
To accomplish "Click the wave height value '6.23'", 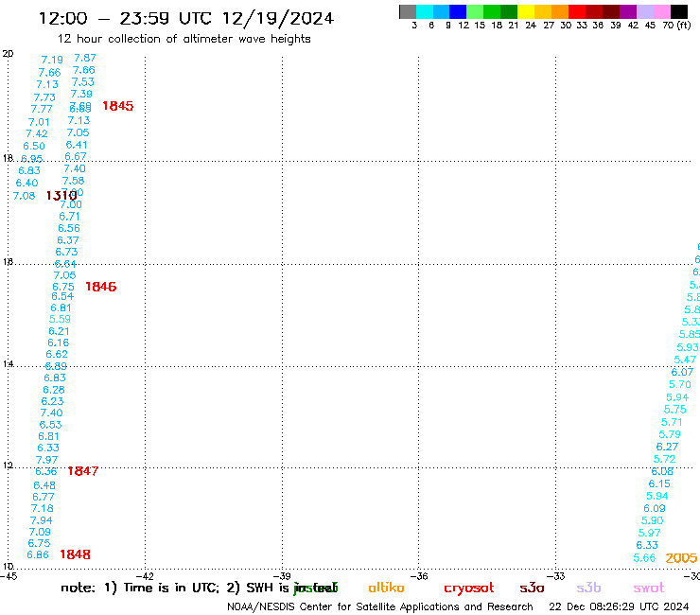I will coord(52,401).
